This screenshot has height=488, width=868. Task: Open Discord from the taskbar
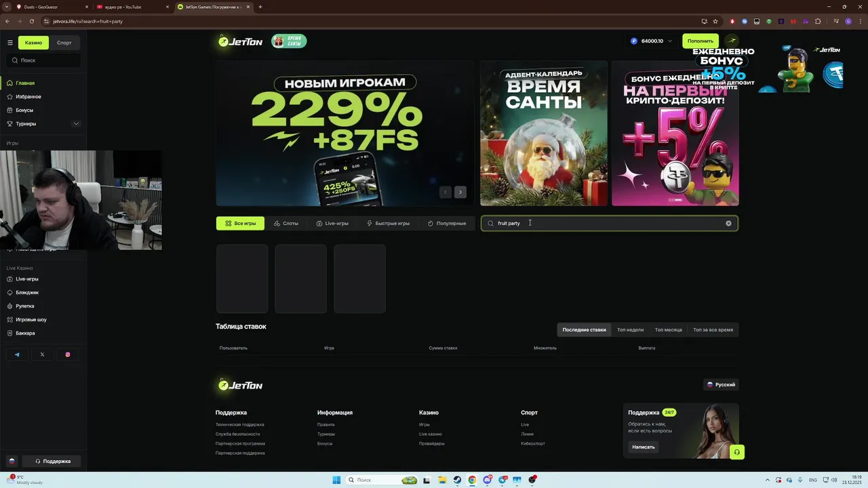488,480
